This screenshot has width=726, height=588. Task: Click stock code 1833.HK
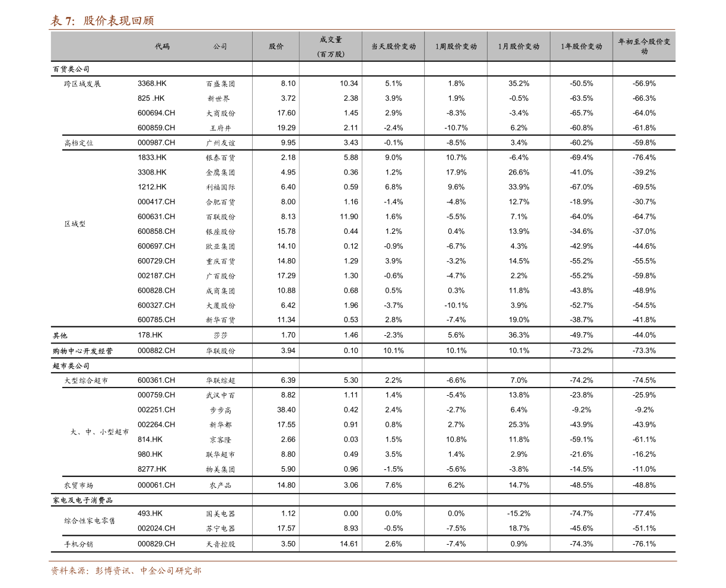[152, 157]
